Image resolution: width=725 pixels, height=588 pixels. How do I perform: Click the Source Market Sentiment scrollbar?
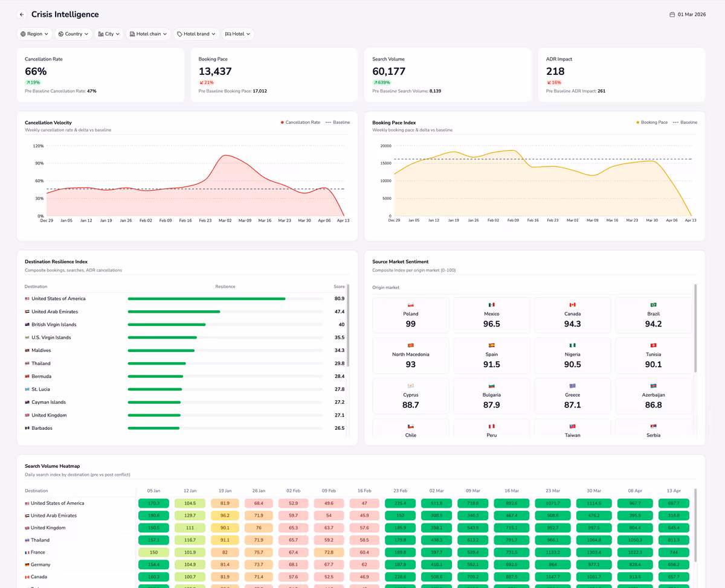point(695,329)
